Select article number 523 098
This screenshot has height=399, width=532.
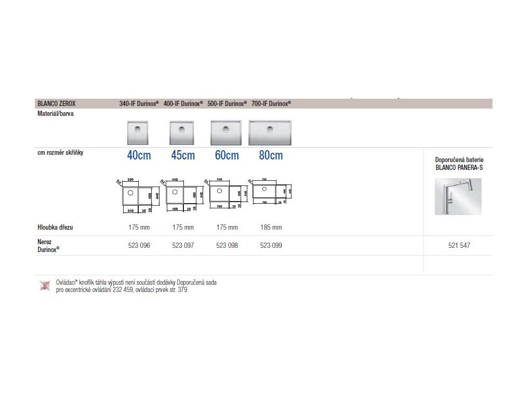(227, 245)
